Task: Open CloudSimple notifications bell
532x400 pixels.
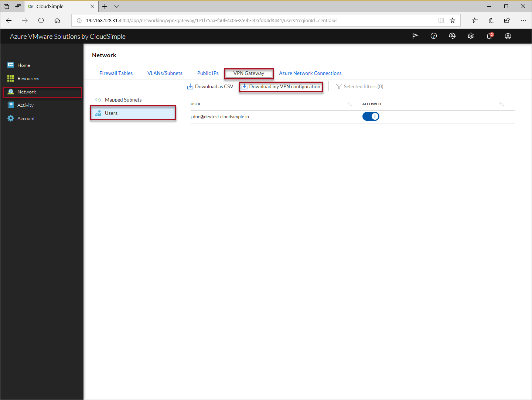Action: [489, 36]
